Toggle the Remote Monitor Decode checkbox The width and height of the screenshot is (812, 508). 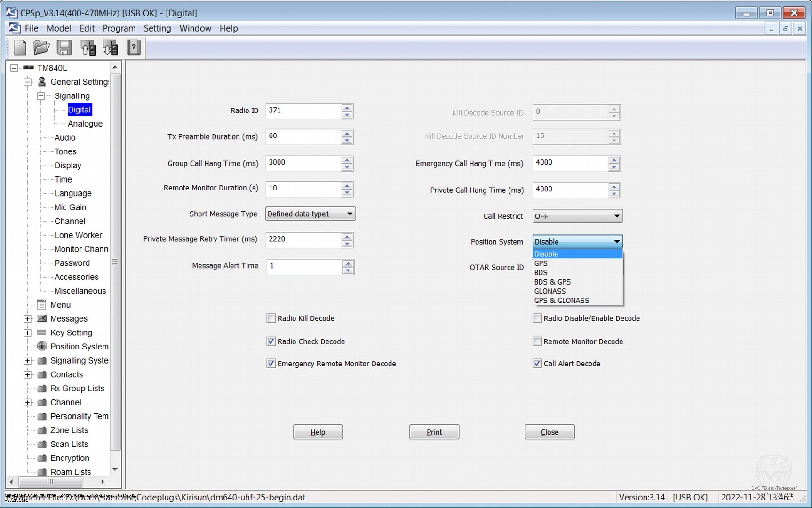tap(537, 341)
